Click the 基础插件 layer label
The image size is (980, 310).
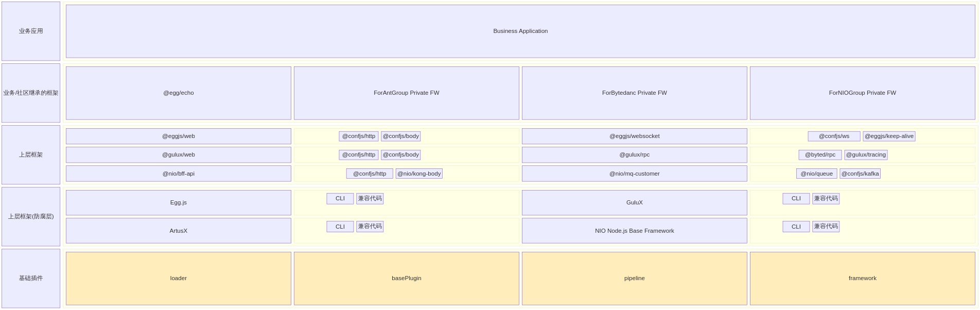(31, 279)
